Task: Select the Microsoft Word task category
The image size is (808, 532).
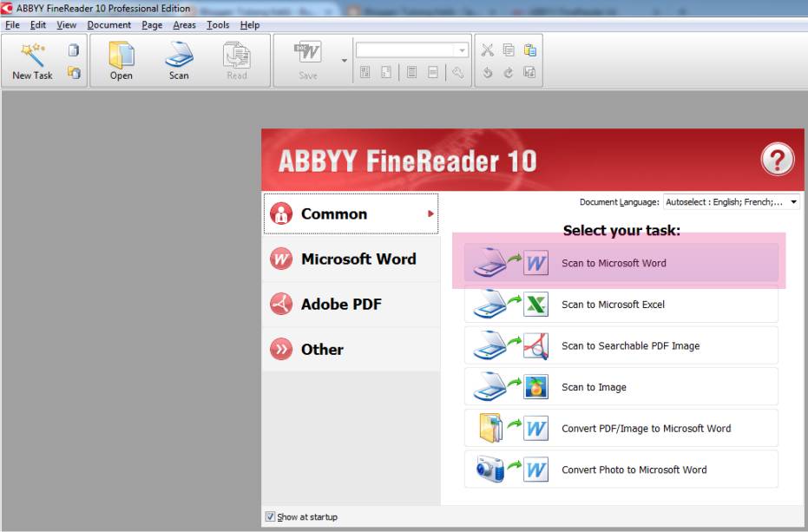Action: click(x=351, y=259)
